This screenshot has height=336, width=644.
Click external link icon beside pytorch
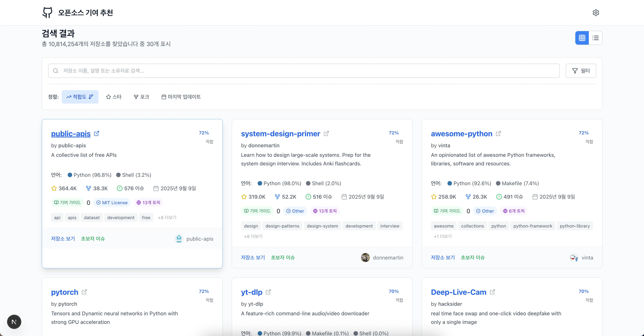pyautogui.click(x=84, y=292)
